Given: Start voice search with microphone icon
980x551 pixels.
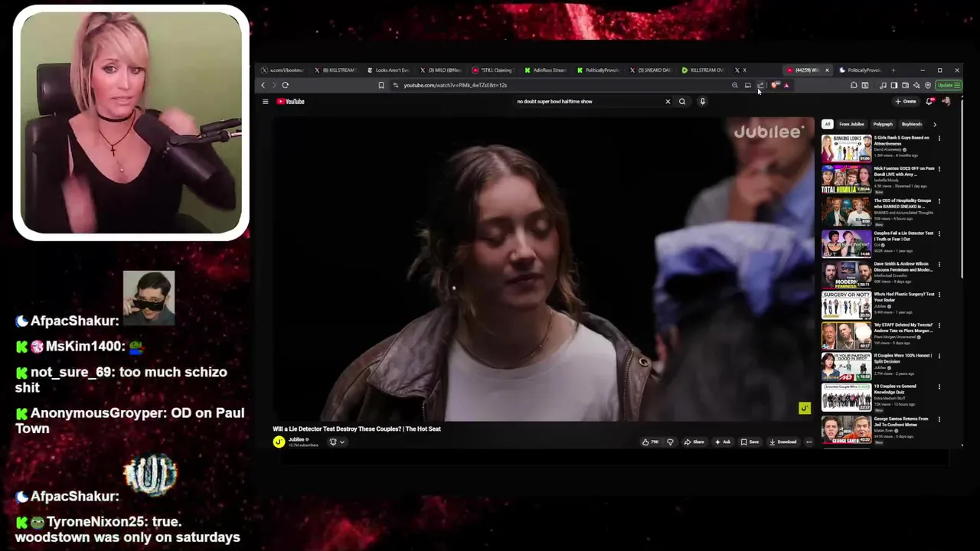Looking at the screenshot, I should tap(702, 101).
